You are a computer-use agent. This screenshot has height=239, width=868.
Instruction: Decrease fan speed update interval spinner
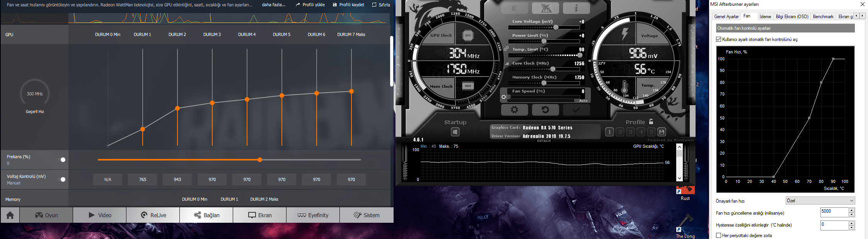851,215
